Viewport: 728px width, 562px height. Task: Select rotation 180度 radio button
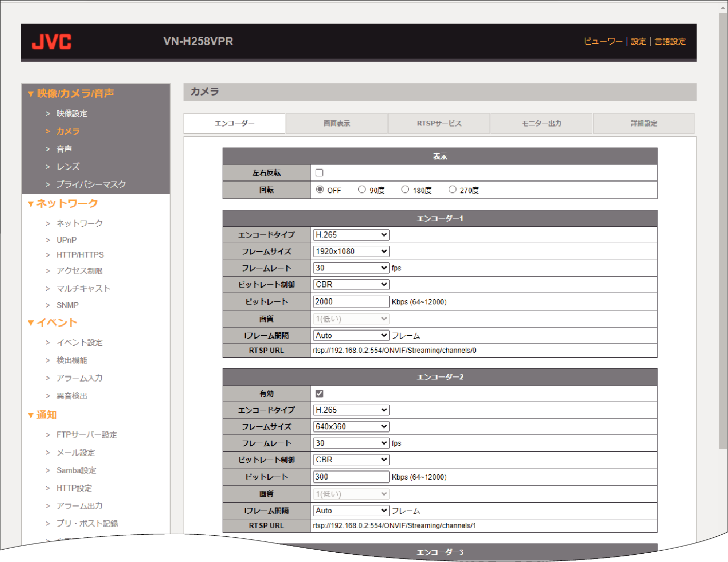[x=405, y=190]
